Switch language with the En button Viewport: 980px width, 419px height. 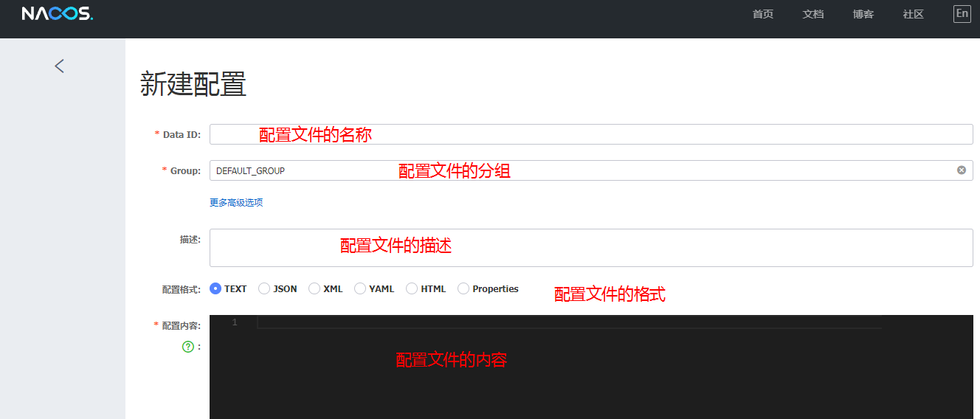click(962, 14)
